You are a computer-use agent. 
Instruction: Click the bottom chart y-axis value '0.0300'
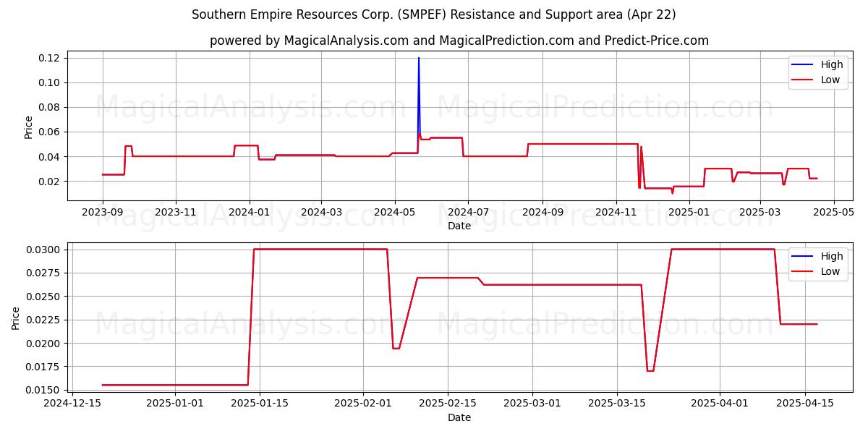pyautogui.click(x=45, y=250)
